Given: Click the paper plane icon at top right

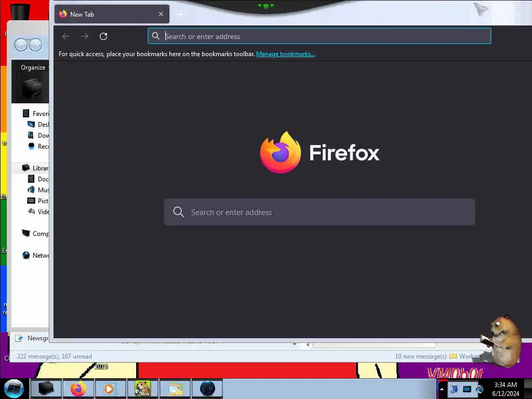Looking at the screenshot, I should tap(481, 9).
